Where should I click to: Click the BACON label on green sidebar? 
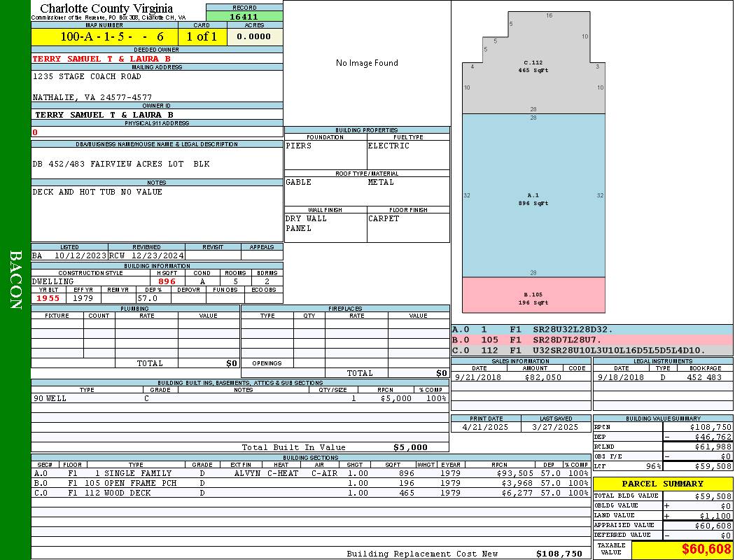pyautogui.click(x=15, y=280)
